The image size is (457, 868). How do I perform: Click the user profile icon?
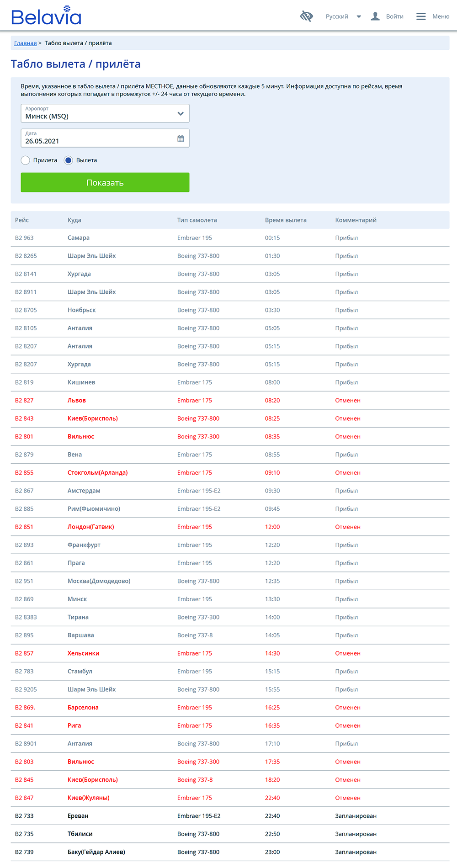click(x=375, y=16)
